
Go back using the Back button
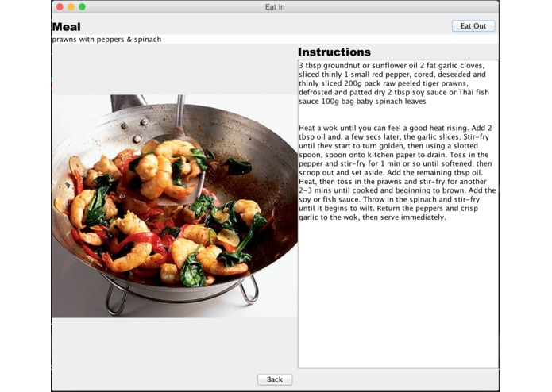click(x=275, y=379)
